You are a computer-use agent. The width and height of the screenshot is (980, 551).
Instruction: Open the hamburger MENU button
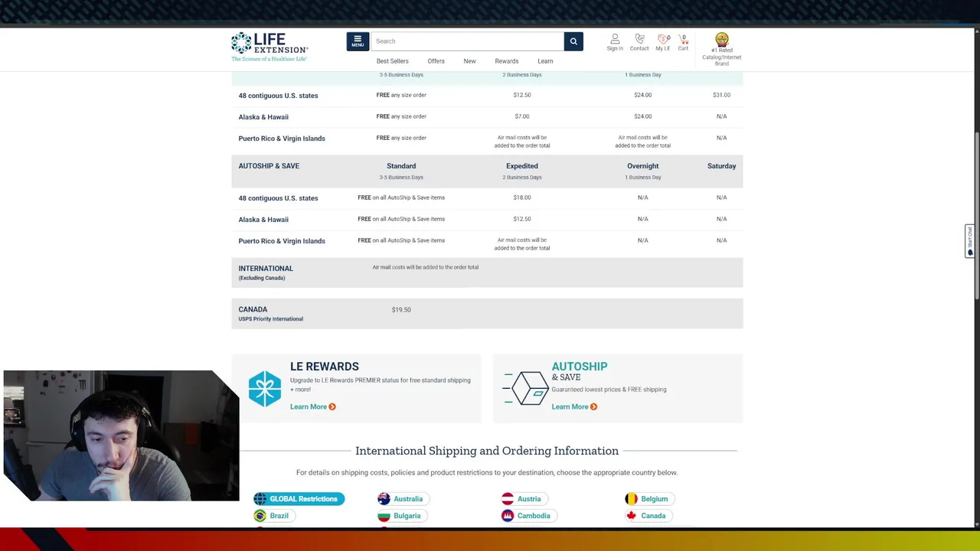(x=358, y=41)
